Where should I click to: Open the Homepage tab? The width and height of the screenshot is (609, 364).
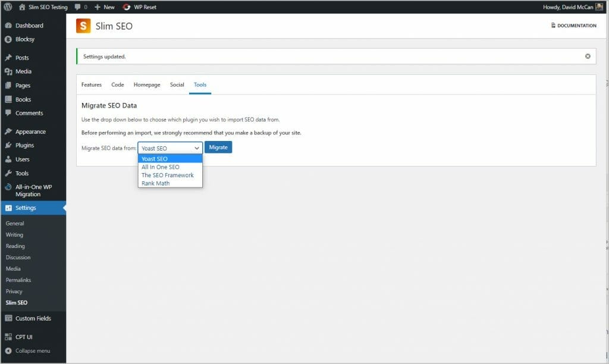147,84
